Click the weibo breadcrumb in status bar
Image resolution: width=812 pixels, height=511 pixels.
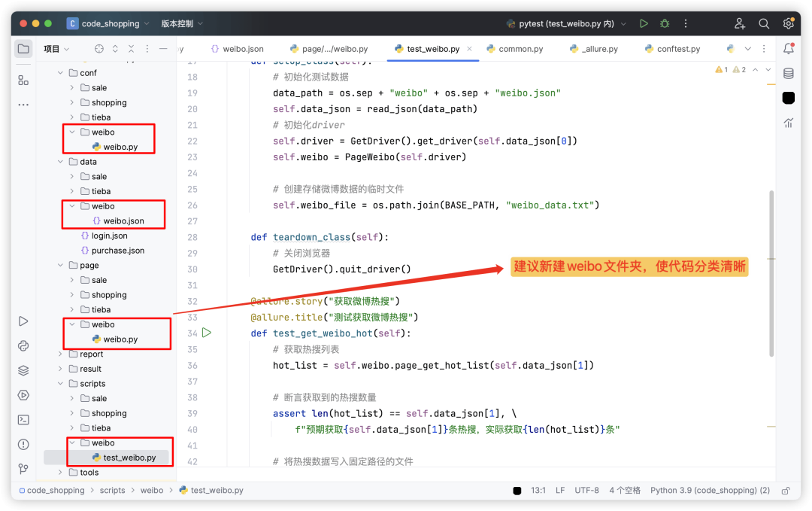pyautogui.click(x=152, y=490)
